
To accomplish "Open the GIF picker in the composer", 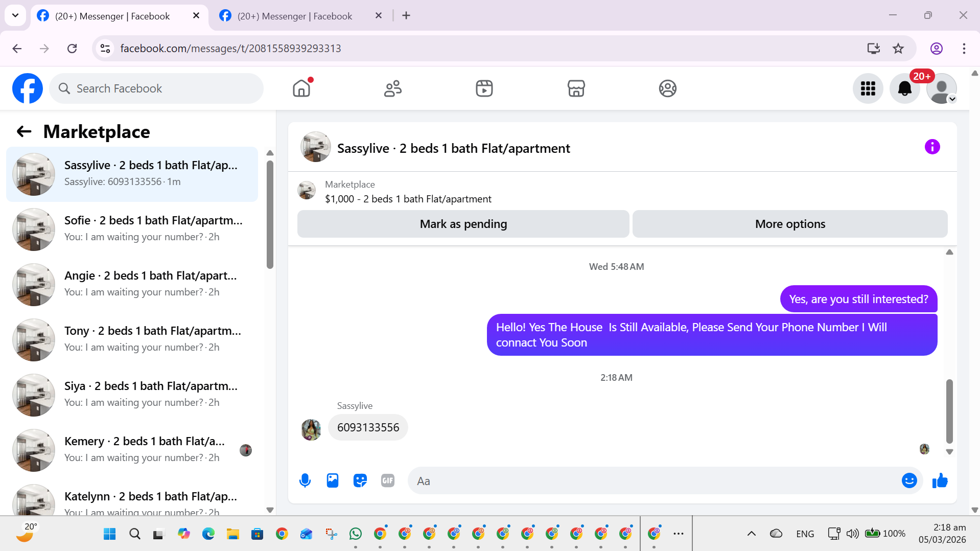I will (x=388, y=481).
